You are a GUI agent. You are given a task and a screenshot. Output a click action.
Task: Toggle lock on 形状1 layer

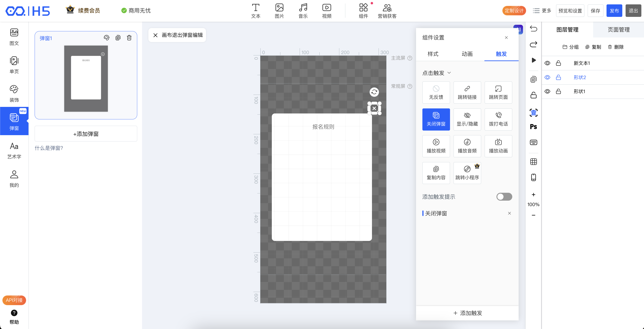pyautogui.click(x=558, y=91)
